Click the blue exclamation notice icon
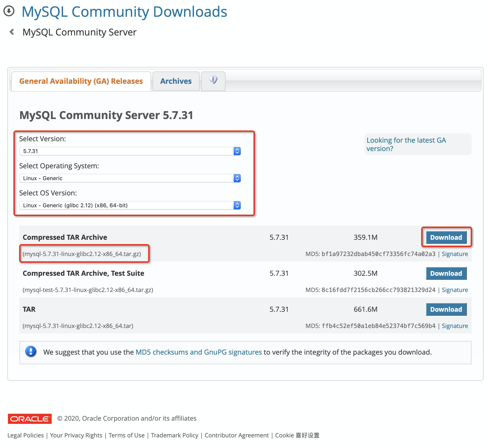Viewport: 488px width, 448px height. click(31, 352)
